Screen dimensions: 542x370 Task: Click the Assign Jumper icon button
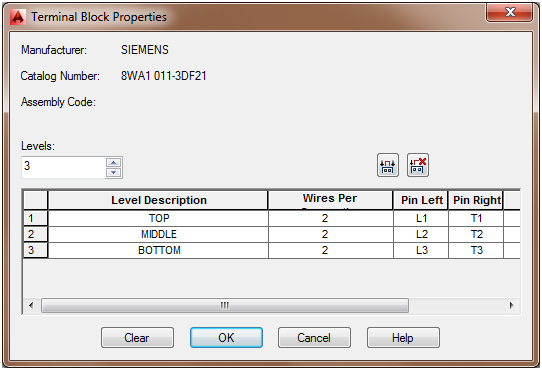388,165
